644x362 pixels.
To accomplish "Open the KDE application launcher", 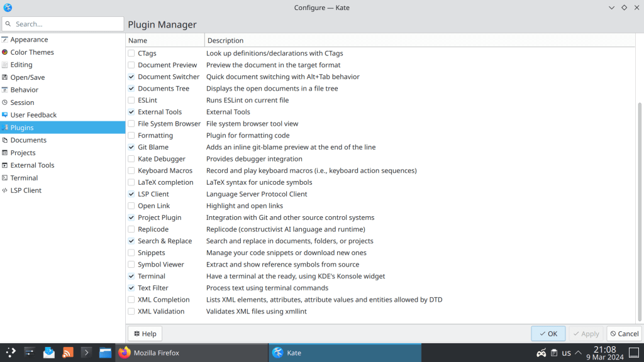I will [x=11, y=353].
